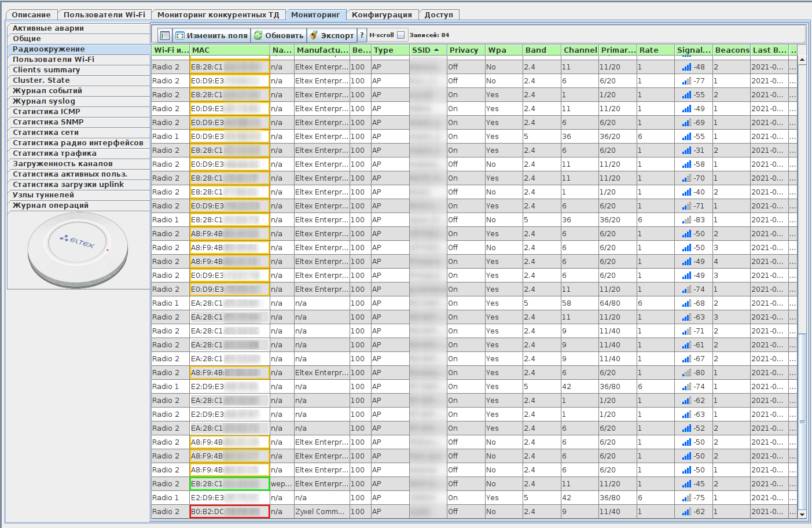Open help with question mark button
The image size is (812, 528).
(362, 35)
